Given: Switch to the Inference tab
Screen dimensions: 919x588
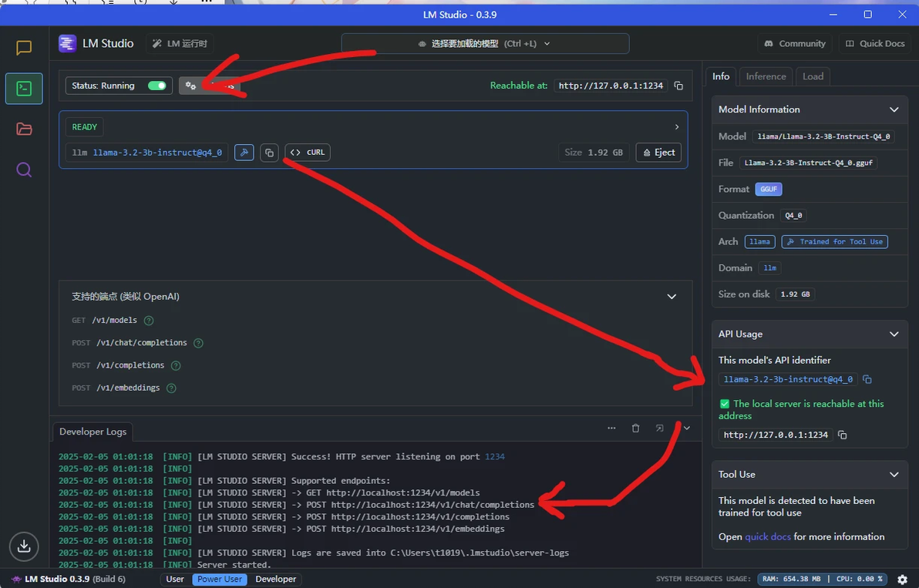Looking at the screenshot, I should 766,76.
